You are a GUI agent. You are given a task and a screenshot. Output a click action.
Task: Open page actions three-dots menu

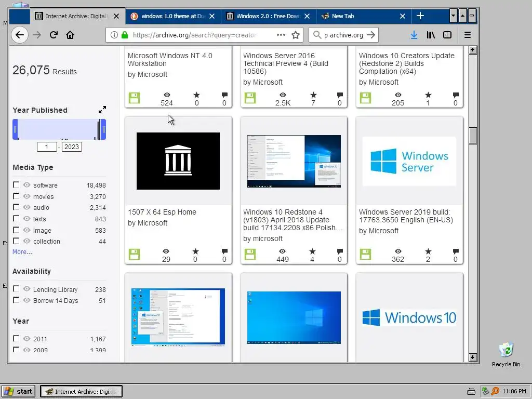point(281,35)
